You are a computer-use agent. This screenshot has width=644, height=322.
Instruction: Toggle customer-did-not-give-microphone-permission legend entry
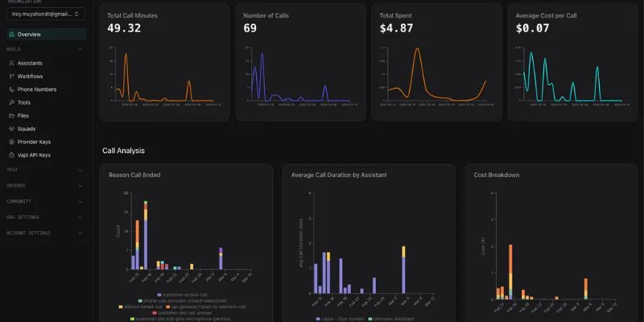click(x=183, y=319)
